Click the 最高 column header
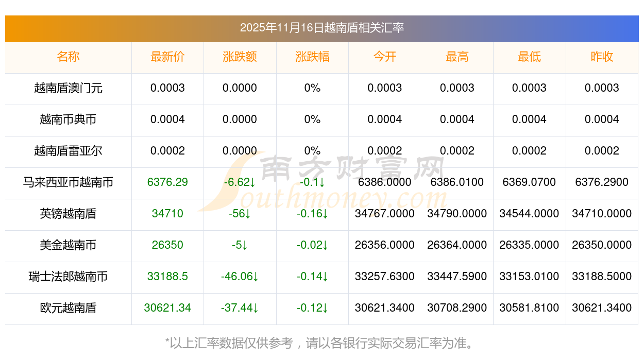 (457, 57)
